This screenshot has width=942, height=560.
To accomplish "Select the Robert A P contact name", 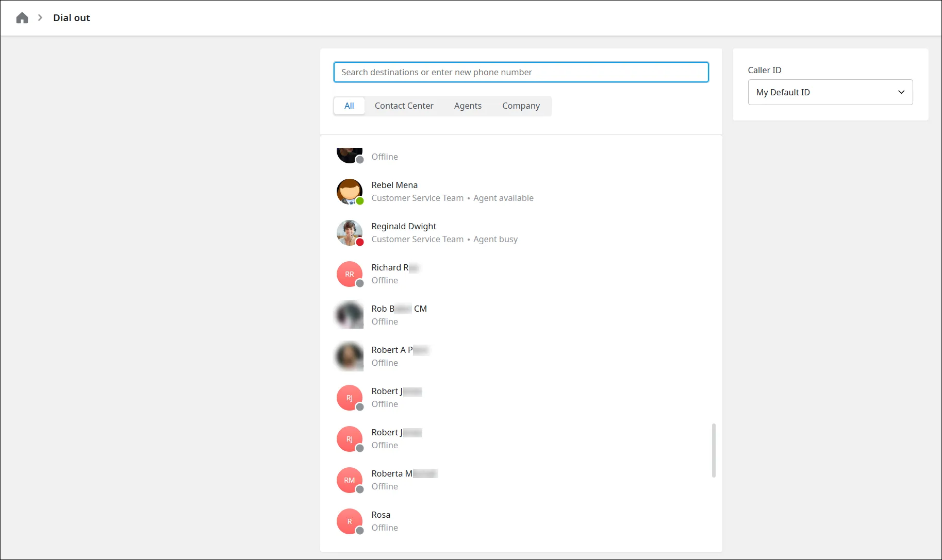I will click(400, 350).
